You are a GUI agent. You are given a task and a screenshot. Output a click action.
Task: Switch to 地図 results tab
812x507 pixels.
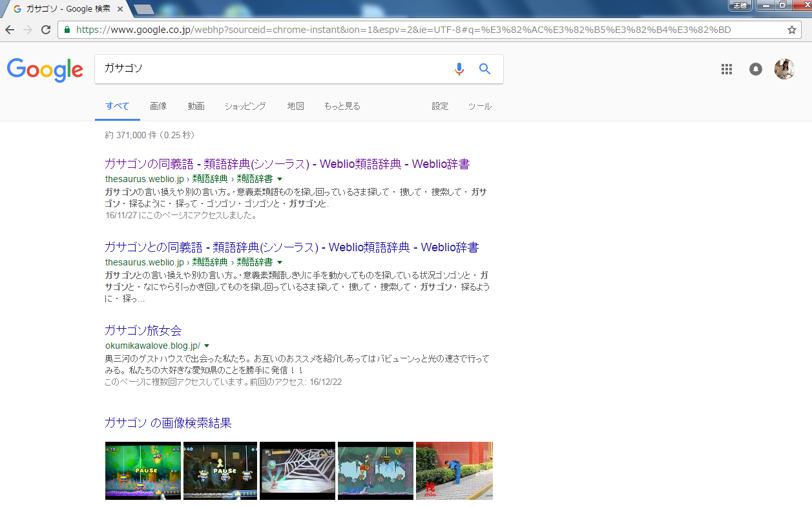pos(296,106)
